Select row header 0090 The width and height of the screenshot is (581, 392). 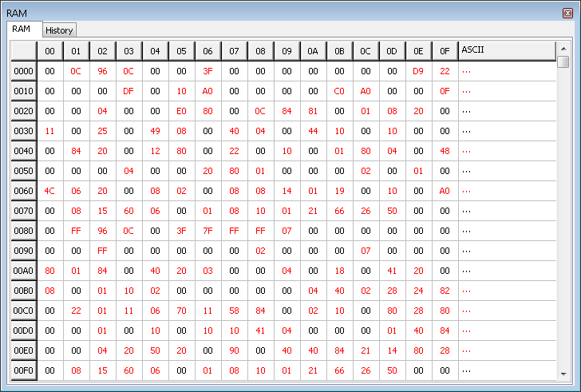(24, 251)
